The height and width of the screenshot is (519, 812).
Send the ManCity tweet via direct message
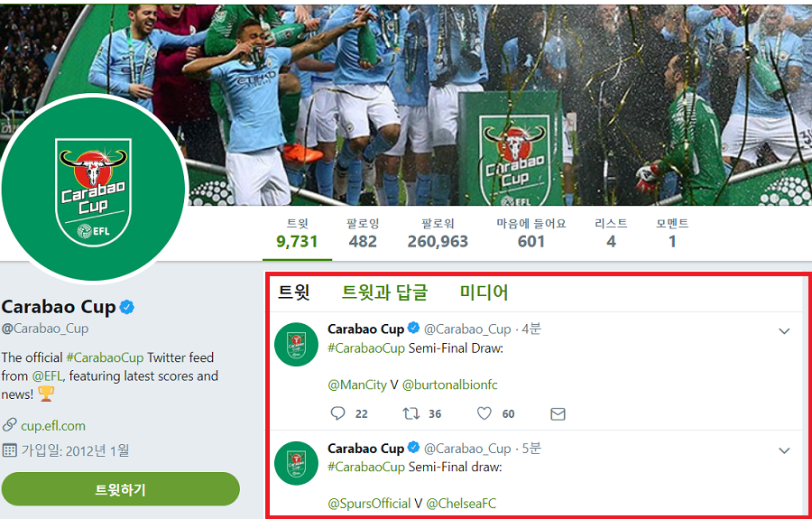558,414
